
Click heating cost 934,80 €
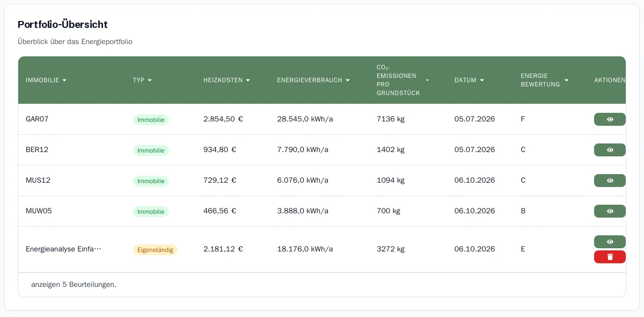click(x=220, y=150)
